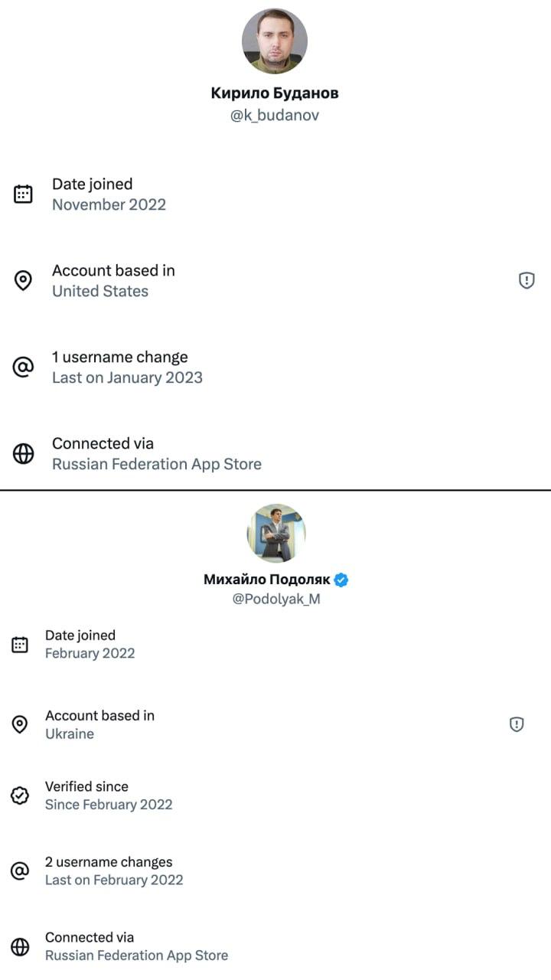Click the location pin beside Ukraine
The width and height of the screenshot is (551, 980).
[20, 724]
